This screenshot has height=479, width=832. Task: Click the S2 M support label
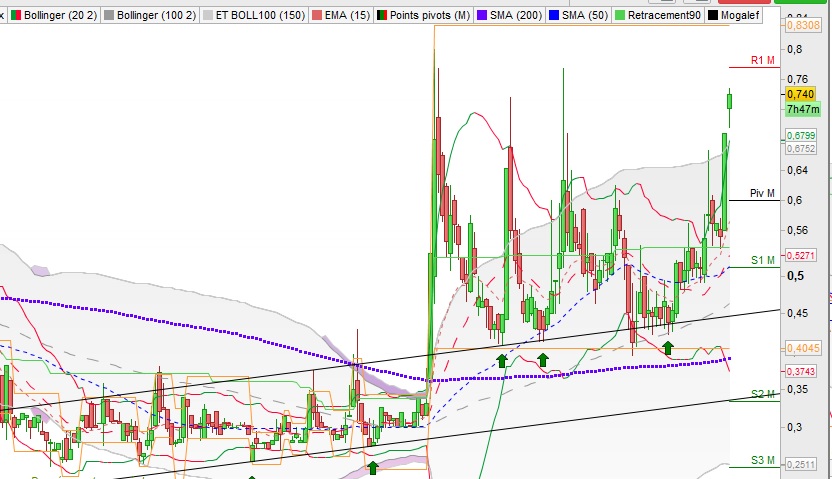[x=762, y=394]
